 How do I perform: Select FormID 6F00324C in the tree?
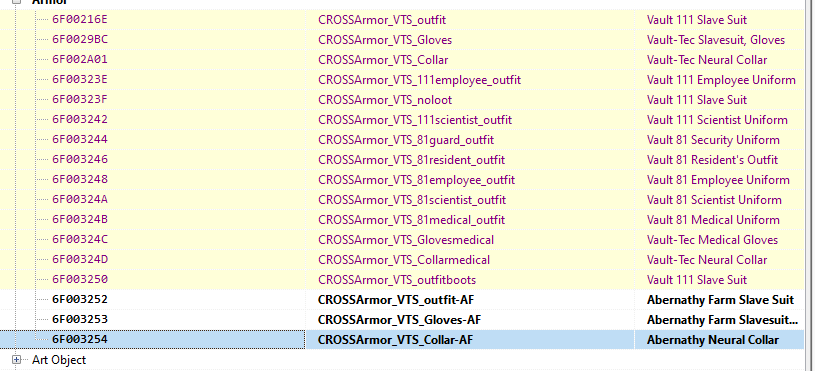(80, 240)
